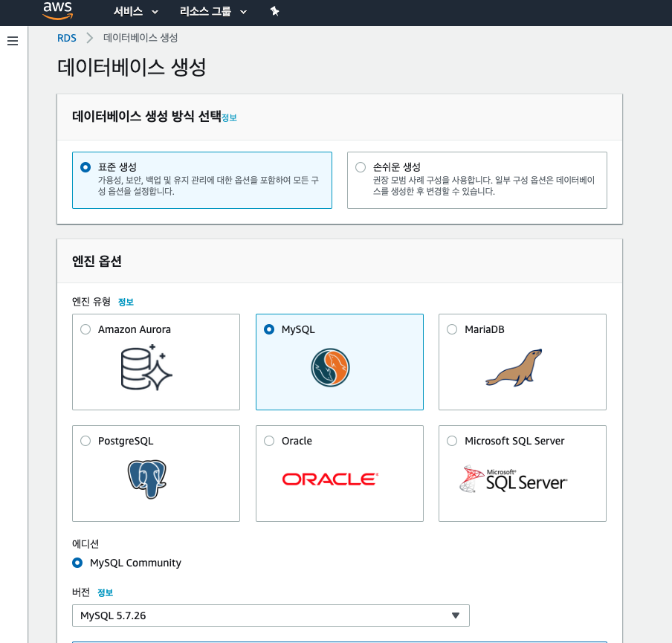672x643 pixels.
Task: Choose Oracle engine radio button
Action: coord(269,441)
